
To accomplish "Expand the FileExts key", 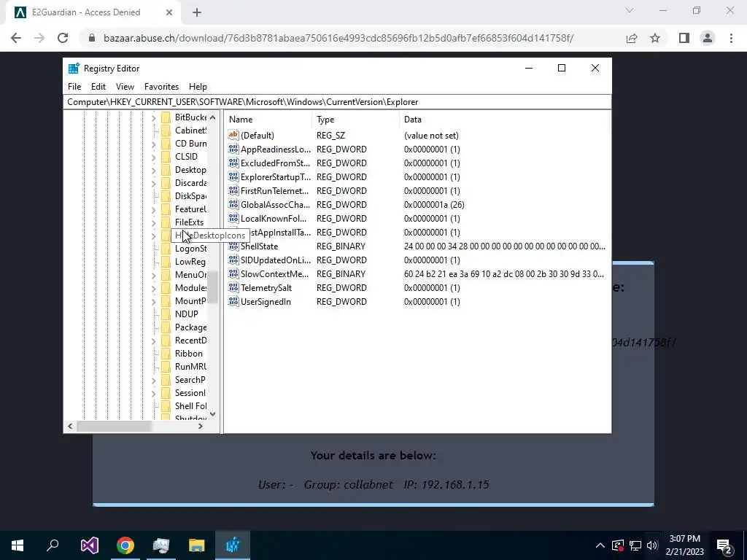I will point(153,222).
